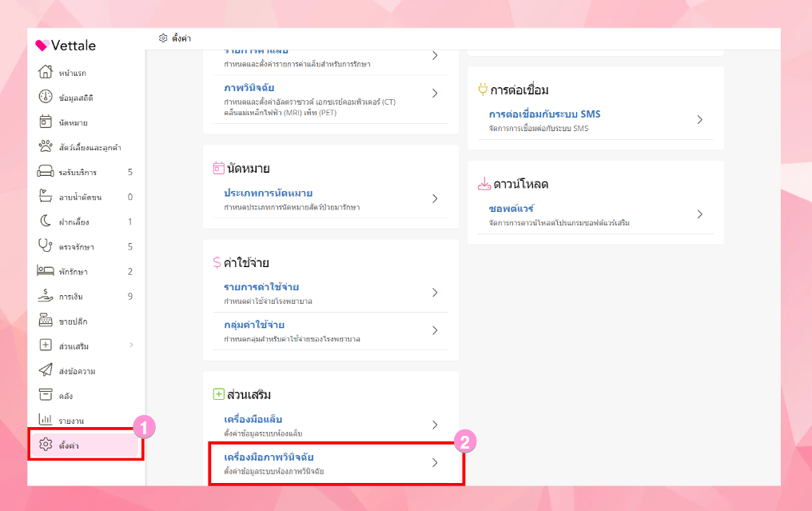Click the cash register icon for ขายปลีก

46,321
